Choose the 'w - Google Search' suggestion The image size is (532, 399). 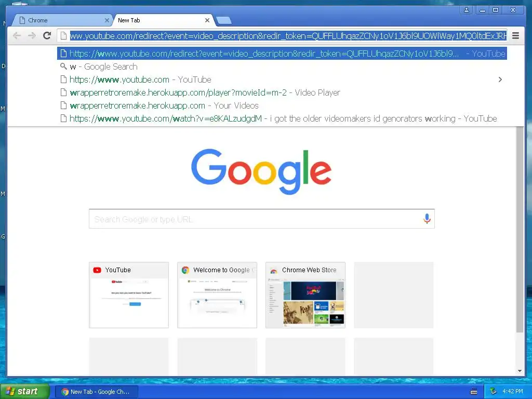[282, 66]
